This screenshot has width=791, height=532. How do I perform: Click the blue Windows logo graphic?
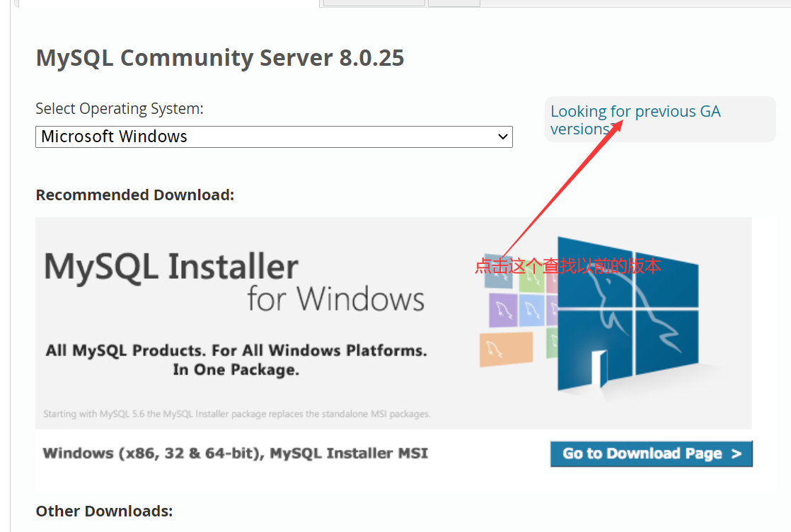pos(628,313)
